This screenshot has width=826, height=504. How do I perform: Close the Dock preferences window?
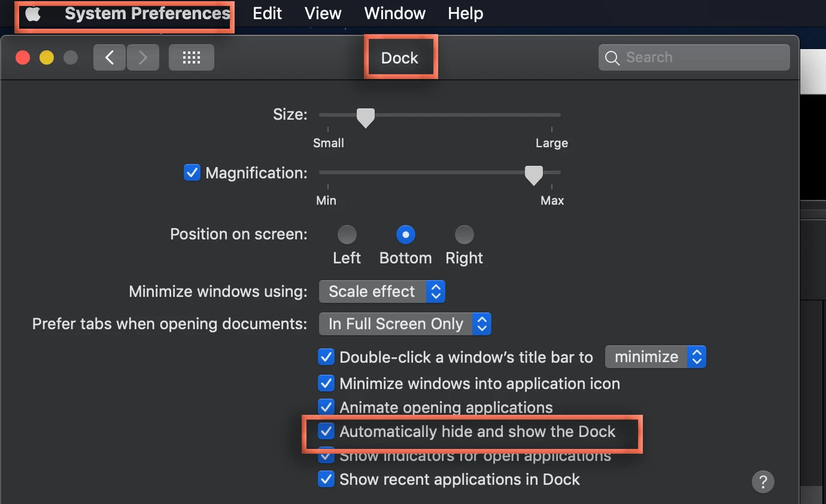tap(23, 57)
